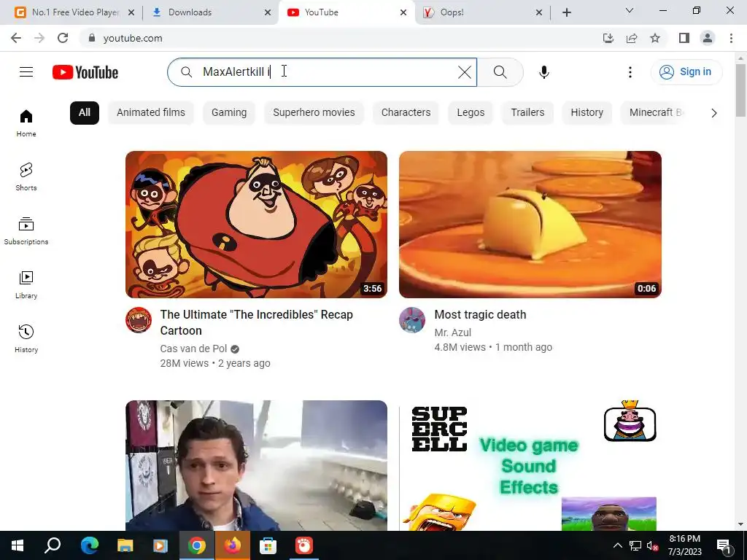747x560 pixels.
Task: Select the Legos chip
Action: tap(471, 113)
